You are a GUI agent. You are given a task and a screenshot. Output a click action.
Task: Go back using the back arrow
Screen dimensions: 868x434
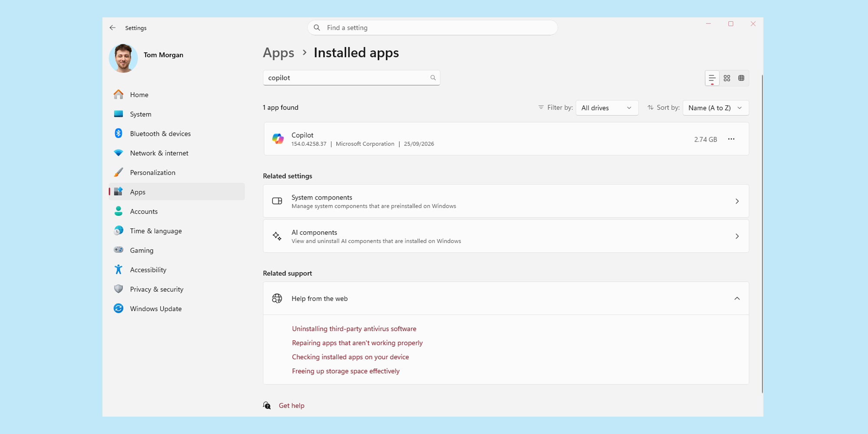112,28
